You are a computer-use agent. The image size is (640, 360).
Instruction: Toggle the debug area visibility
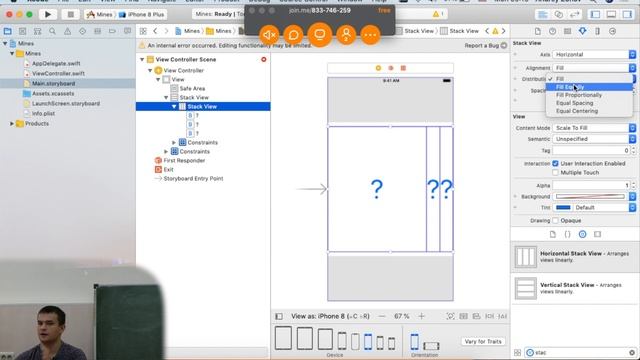click(611, 14)
